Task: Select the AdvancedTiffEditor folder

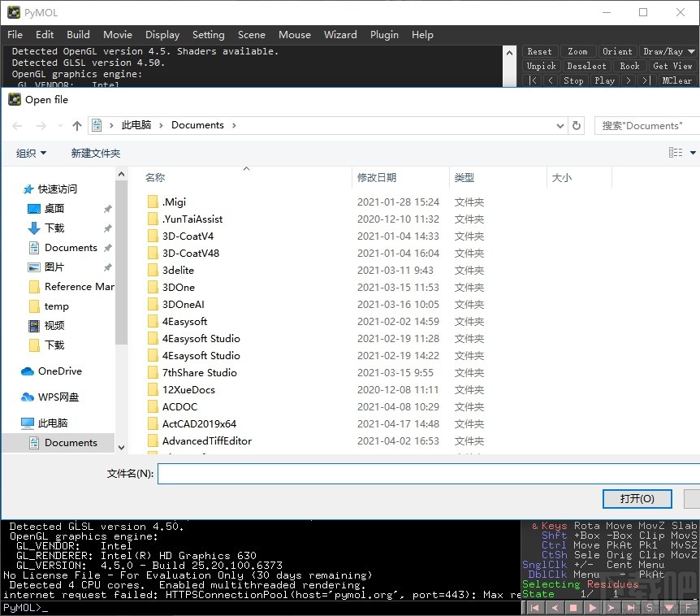Action: click(x=207, y=441)
